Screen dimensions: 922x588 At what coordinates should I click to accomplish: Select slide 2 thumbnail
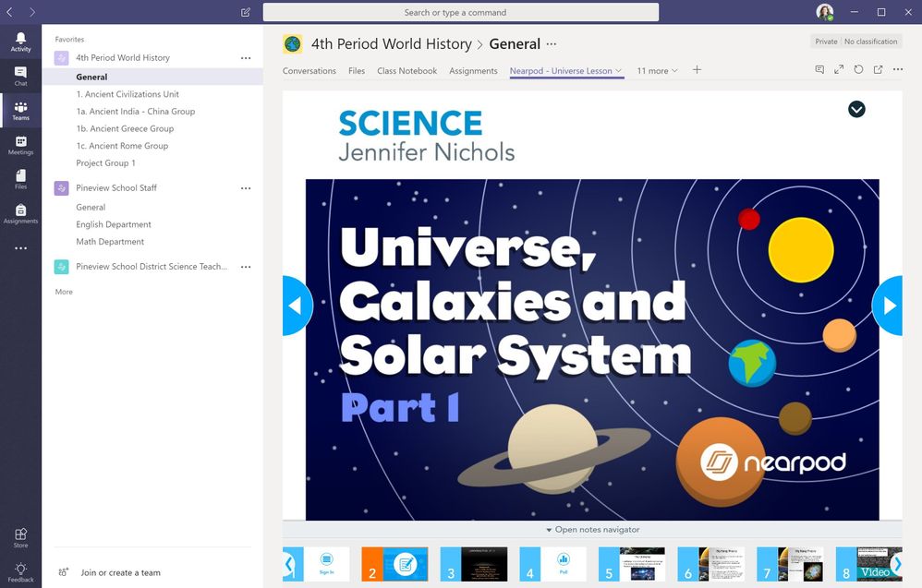tap(394, 564)
